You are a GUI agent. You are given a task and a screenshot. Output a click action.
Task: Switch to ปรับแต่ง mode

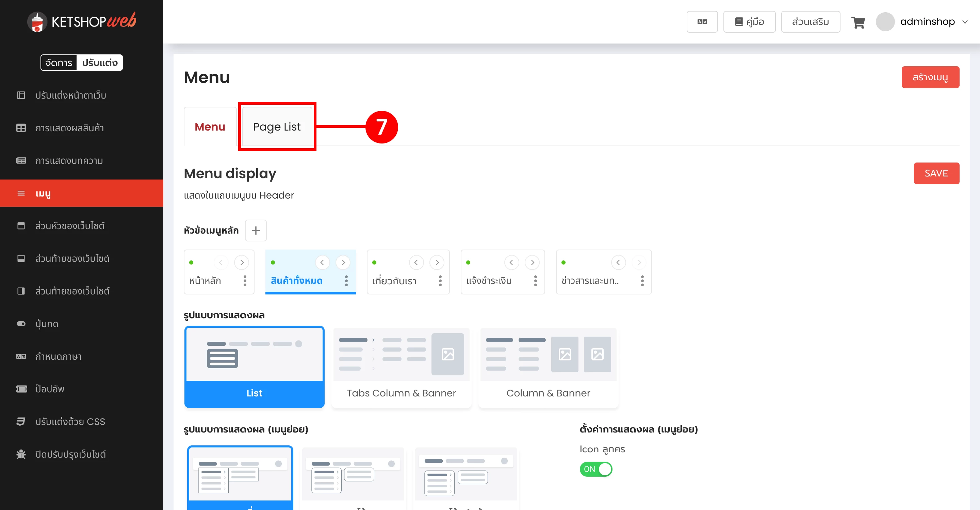click(x=100, y=63)
